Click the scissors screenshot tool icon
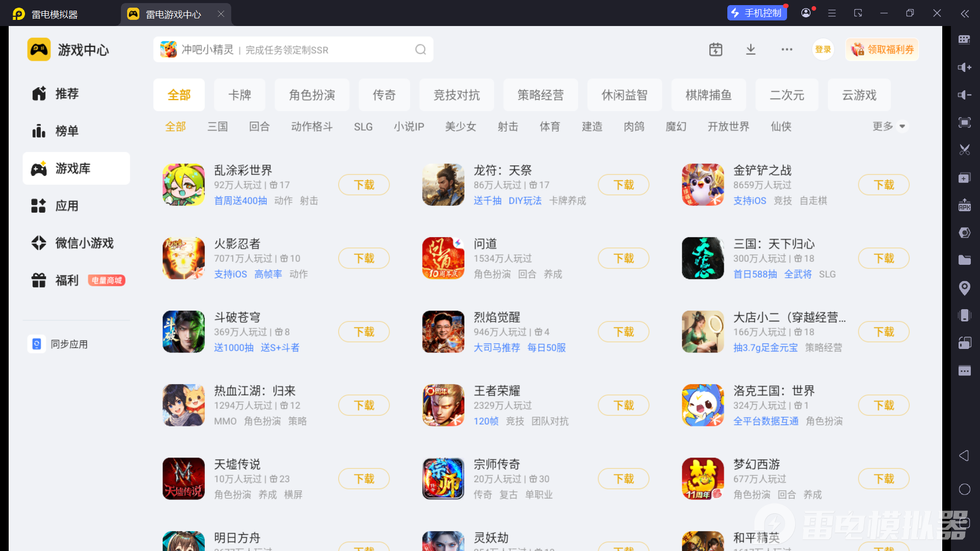Viewport: 980px width, 551px height. pos(964,150)
